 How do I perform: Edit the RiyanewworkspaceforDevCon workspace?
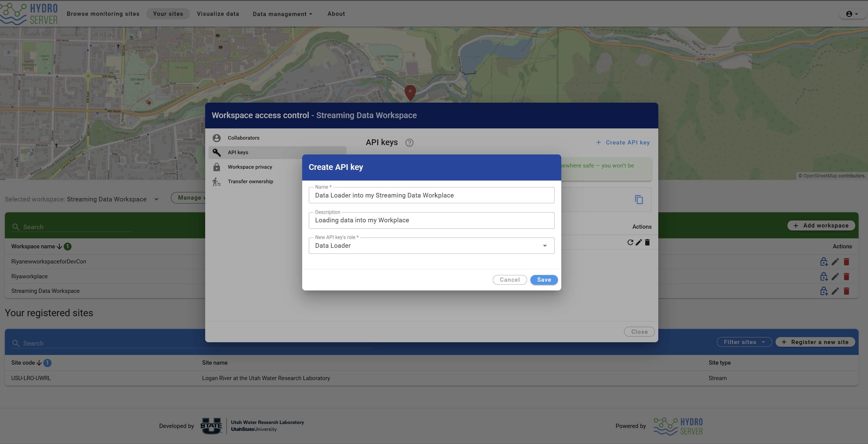pyautogui.click(x=835, y=262)
